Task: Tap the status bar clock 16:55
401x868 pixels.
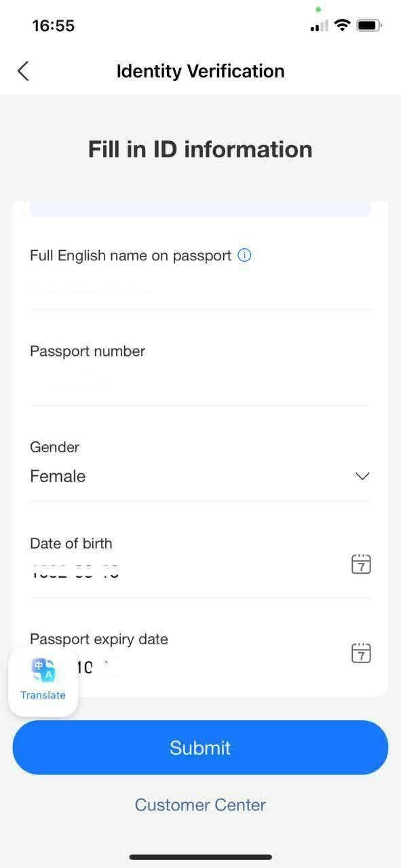Action: point(54,26)
